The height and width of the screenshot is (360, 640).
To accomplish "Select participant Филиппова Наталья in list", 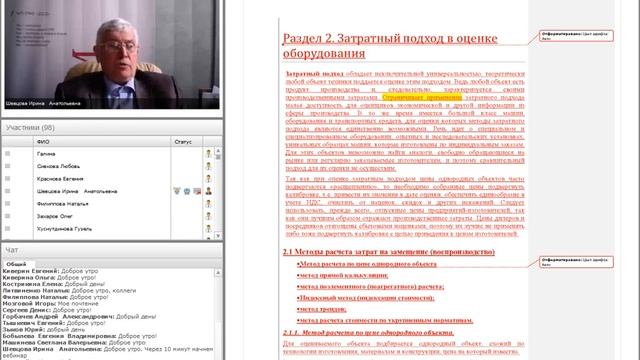I will [x=62, y=204].
